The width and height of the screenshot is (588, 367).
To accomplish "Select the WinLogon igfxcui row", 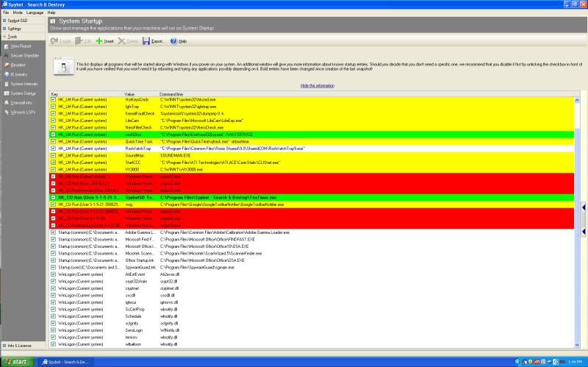I will [x=312, y=302].
